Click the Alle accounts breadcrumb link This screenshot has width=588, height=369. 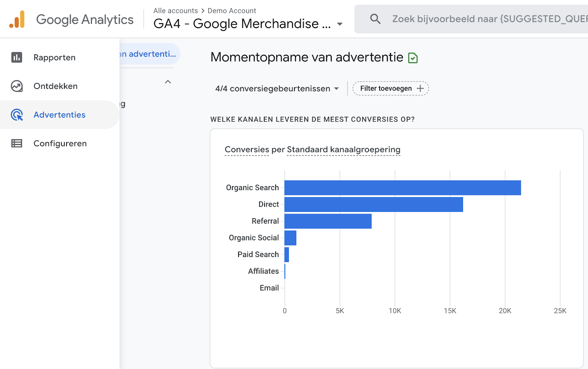point(175,11)
